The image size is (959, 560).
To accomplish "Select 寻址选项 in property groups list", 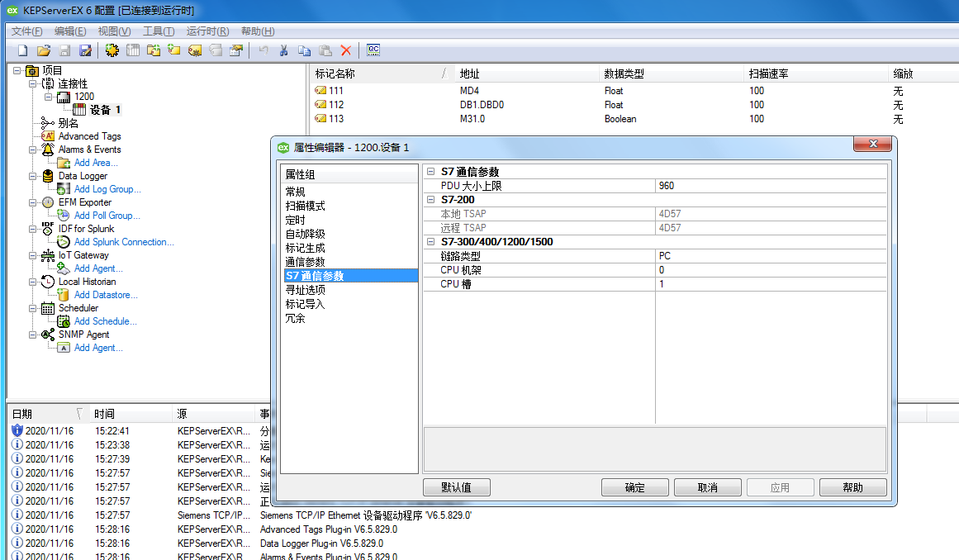I will [x=305, y=290].
